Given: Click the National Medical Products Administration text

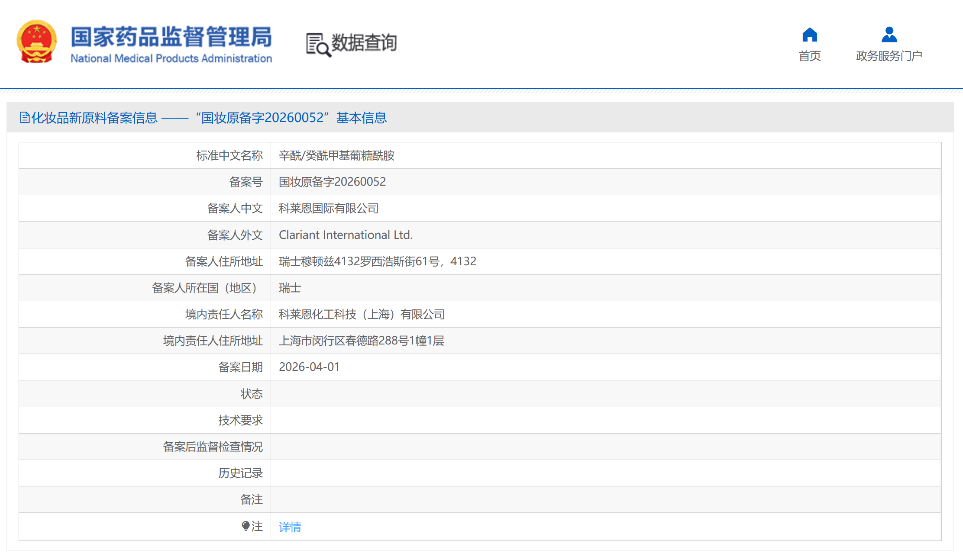Looking at the screenshot, I should (171, 58).
